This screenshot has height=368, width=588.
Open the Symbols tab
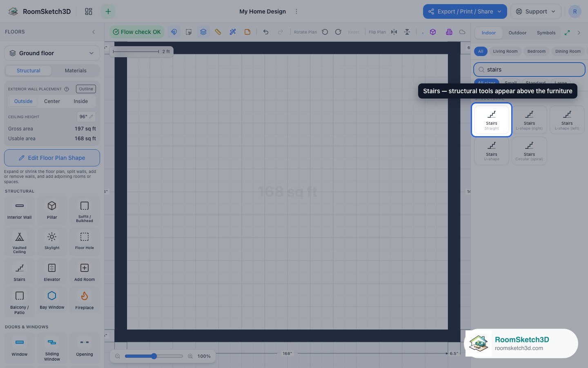(546, 33)
